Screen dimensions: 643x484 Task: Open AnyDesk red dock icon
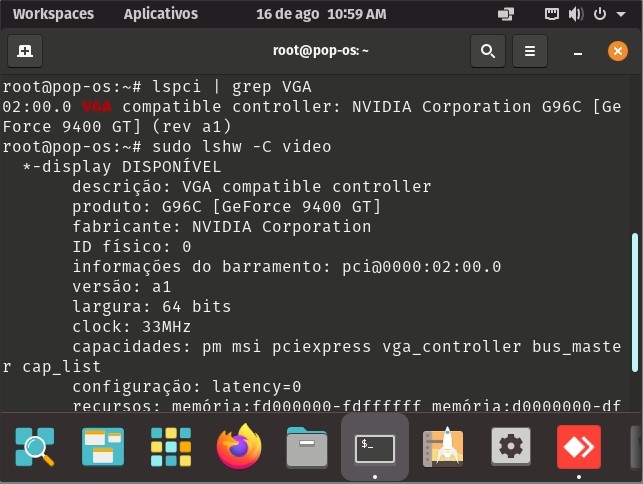click(x=579, y=447)
